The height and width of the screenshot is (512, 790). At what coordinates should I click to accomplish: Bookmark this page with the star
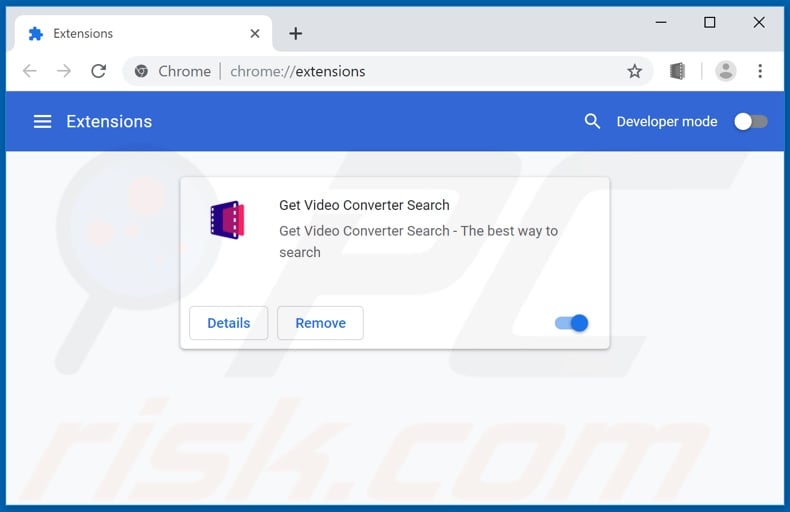[x=634, y=71]
